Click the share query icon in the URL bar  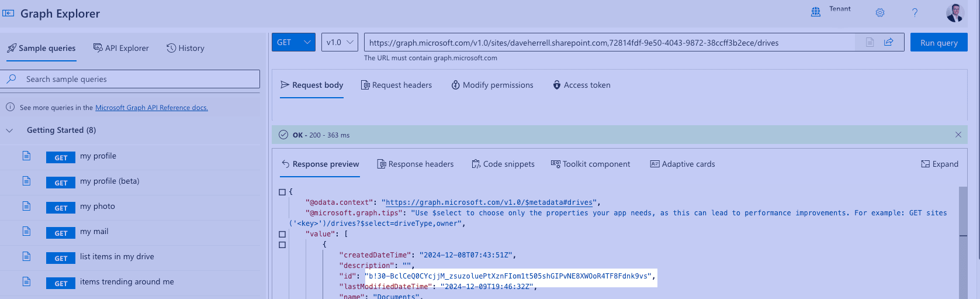click(888, 42)
